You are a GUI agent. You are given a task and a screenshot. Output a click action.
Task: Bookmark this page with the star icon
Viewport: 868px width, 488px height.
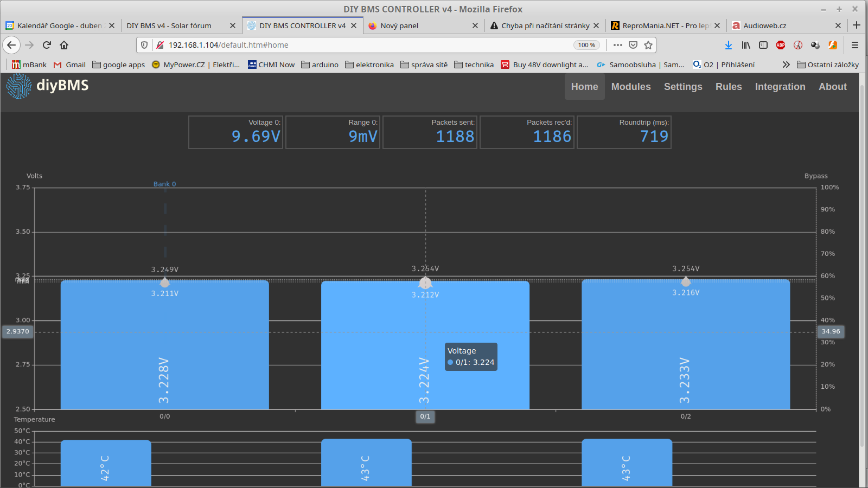pyautogui.click(x=648, y=45)
